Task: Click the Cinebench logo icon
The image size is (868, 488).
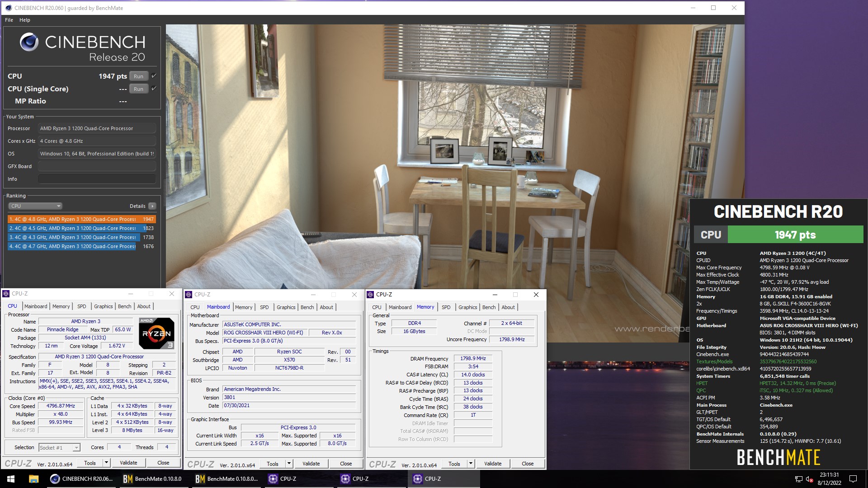Action: point(29,42)
